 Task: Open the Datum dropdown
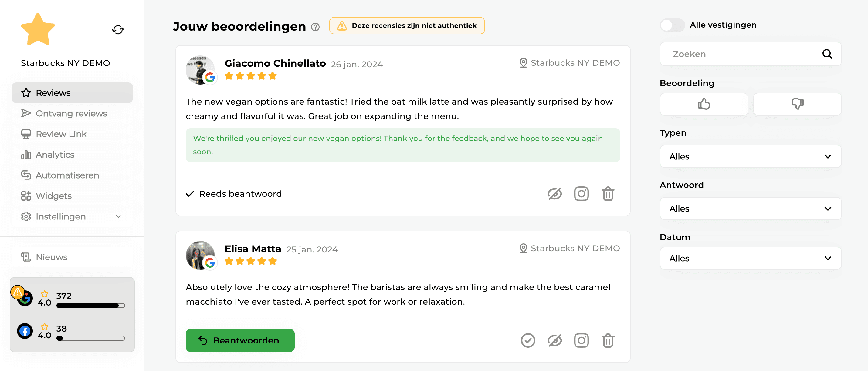751,258
